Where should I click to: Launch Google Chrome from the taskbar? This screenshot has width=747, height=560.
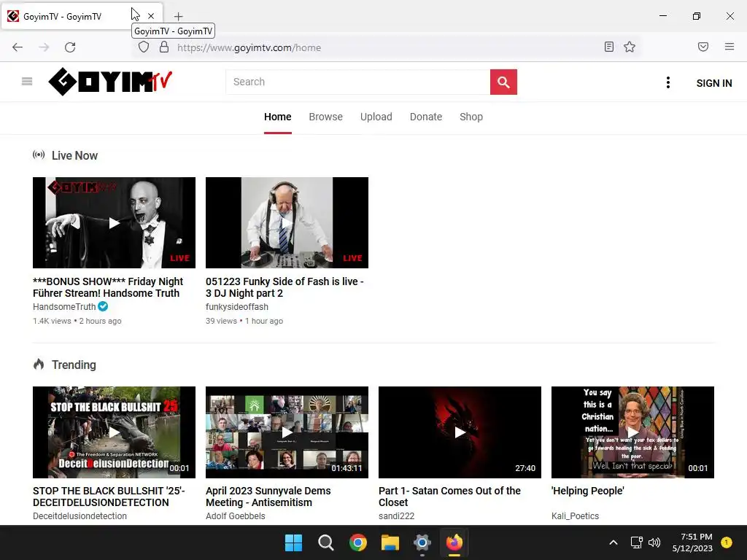[357, 542]
